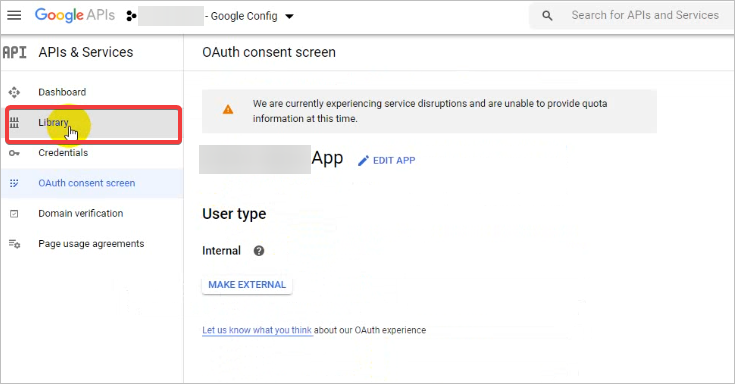Viewport: 735px width, 384px height.
Task: Open the Library menu item
Action: tap(92, 123)
